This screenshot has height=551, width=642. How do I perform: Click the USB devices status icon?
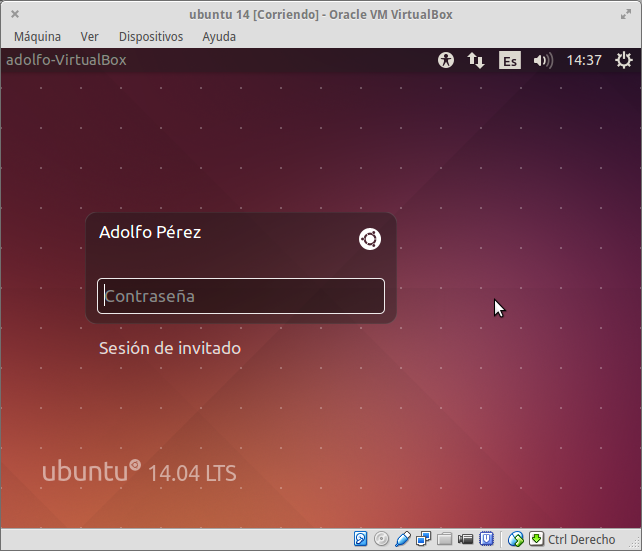click(x=402, y=539)
